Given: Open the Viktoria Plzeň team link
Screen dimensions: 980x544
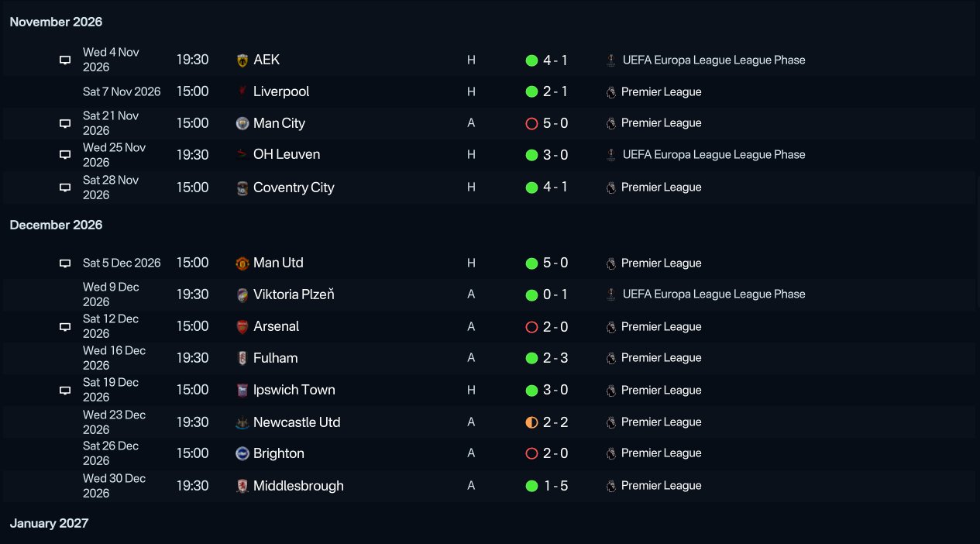Looking at the screenshot, I should click(x=294, y=294).
